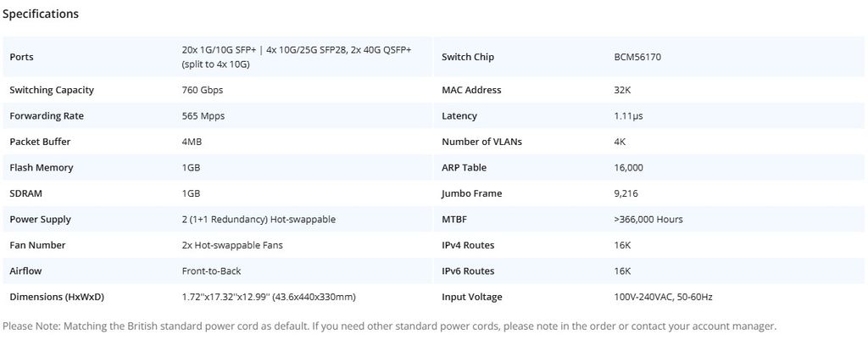The width and height of the screenshot is (868, 346).
Task: Click the MAC Address label
Action: coord(471,90)
